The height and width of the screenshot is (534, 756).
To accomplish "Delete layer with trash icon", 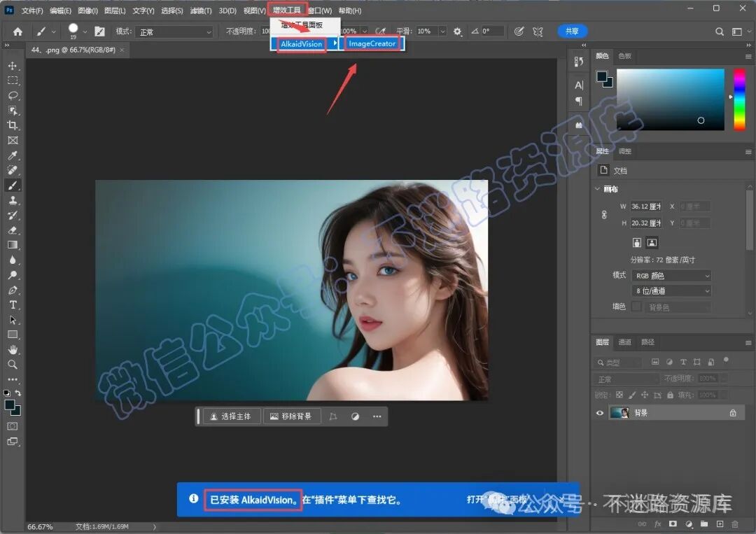I will [x=735, y=524].
